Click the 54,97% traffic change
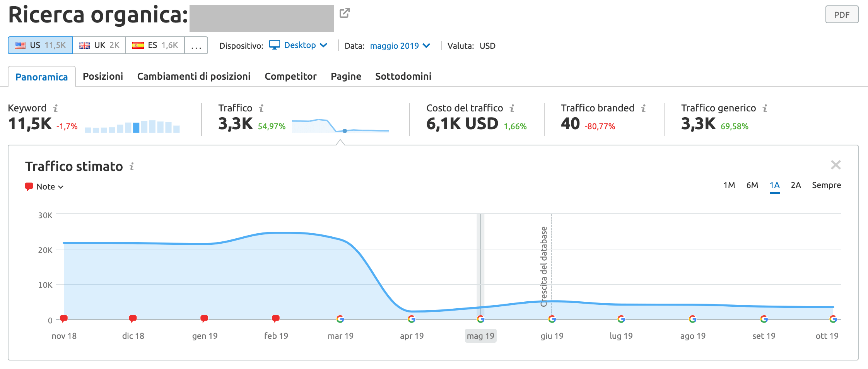The image size is (868, 369). point(272,126)
